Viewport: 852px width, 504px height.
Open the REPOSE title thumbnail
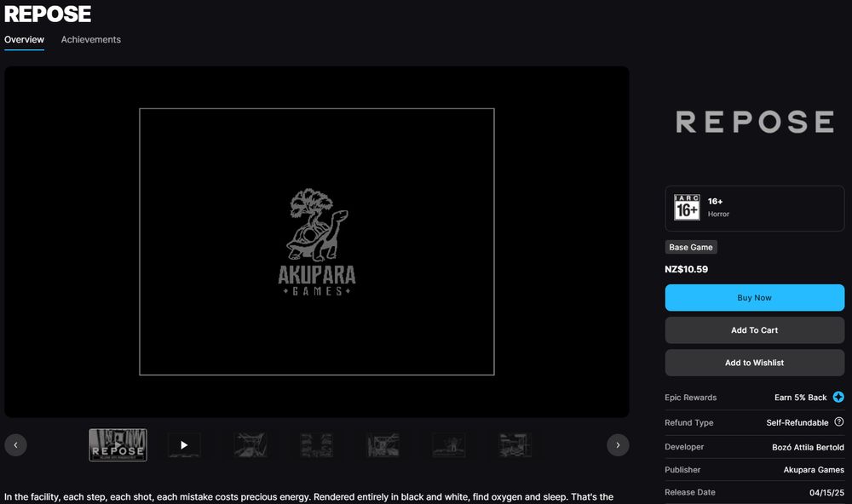pos(118,444)
